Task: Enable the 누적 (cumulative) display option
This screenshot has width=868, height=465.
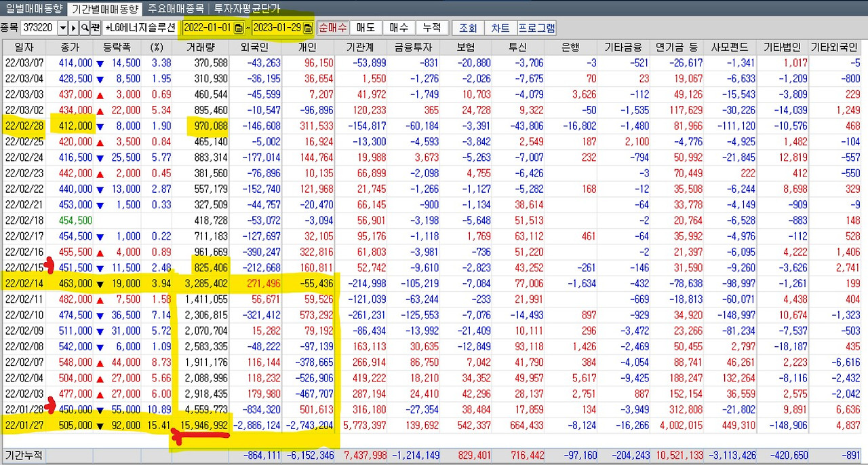Action: 432,28
